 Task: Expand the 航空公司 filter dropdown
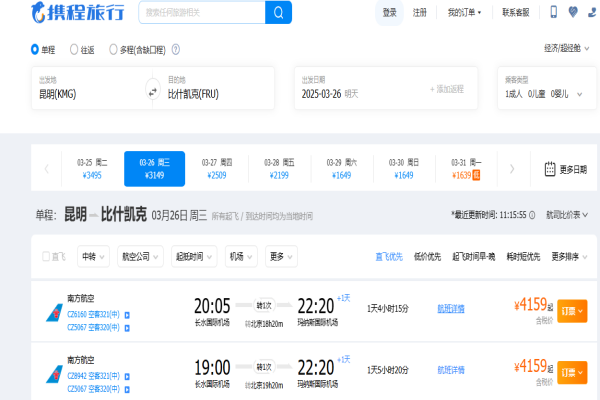coord(140,256)
